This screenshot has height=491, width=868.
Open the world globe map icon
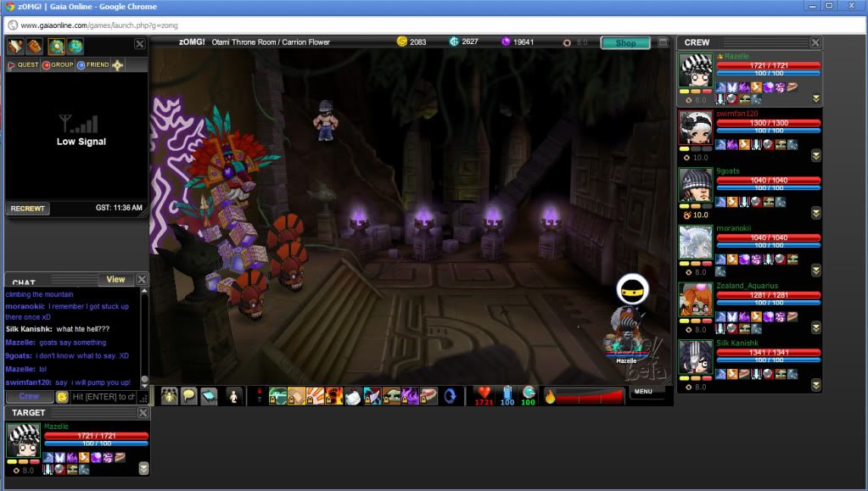pyautogui.click(x=76, y=47)
